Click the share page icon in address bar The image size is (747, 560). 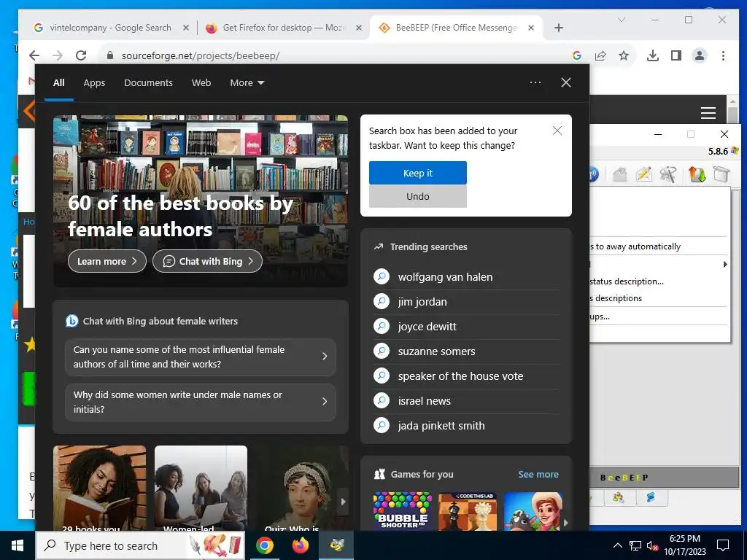pos(600,55)
